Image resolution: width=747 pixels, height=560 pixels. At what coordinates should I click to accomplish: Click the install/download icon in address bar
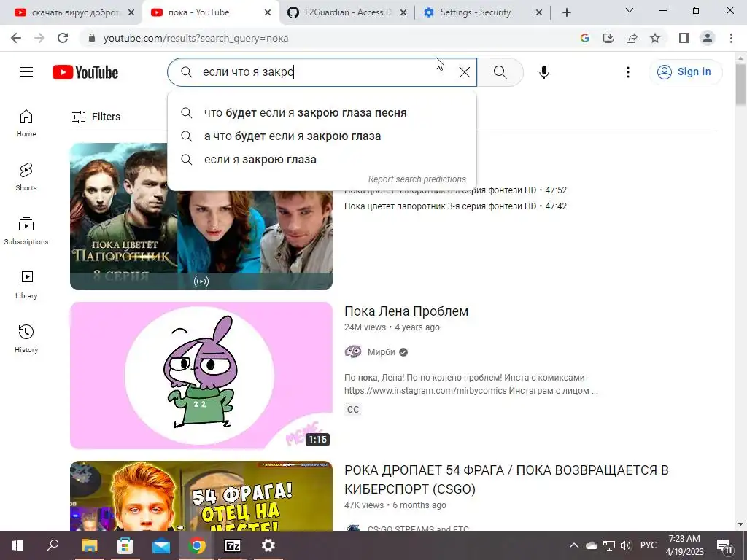click(608, 38)
